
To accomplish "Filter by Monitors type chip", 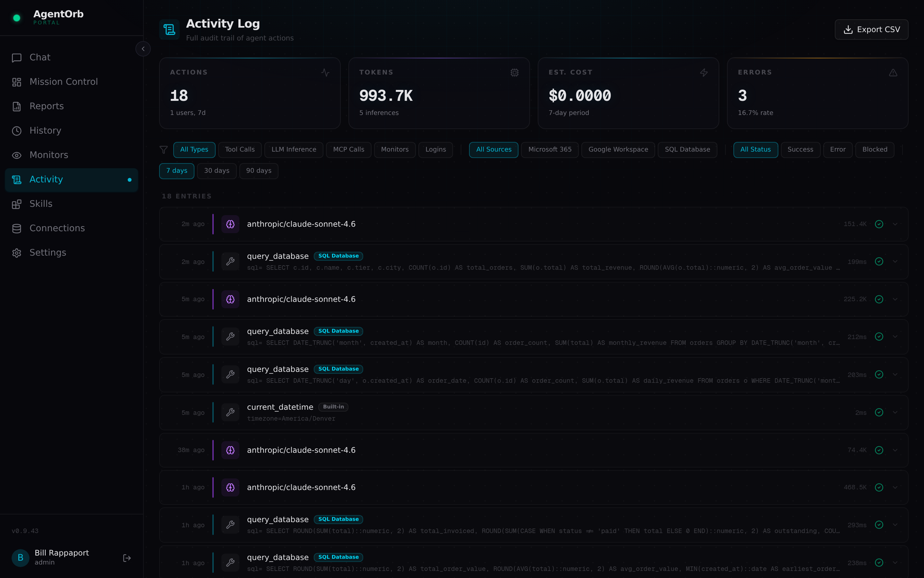I will (394, 149).
